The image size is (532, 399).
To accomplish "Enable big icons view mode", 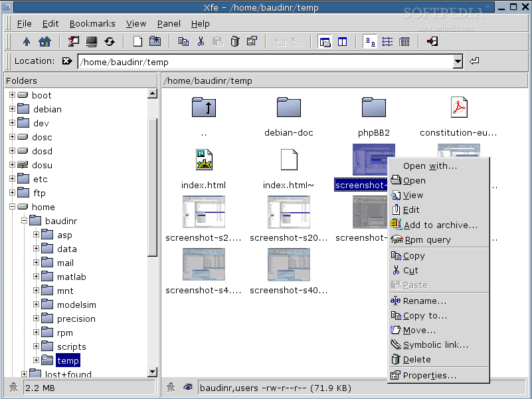I will tap(370, 42).
